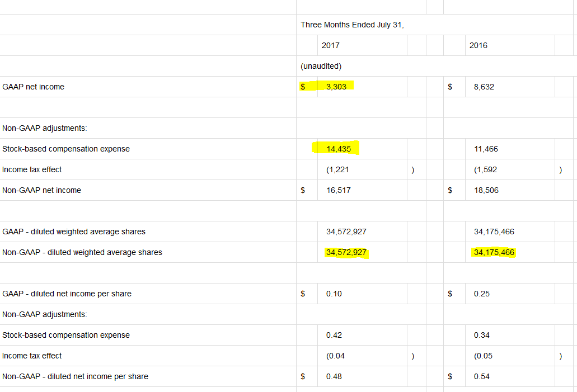
Task: Click the 'GAAP net income' row label
Action: click(x=34, y=87)
